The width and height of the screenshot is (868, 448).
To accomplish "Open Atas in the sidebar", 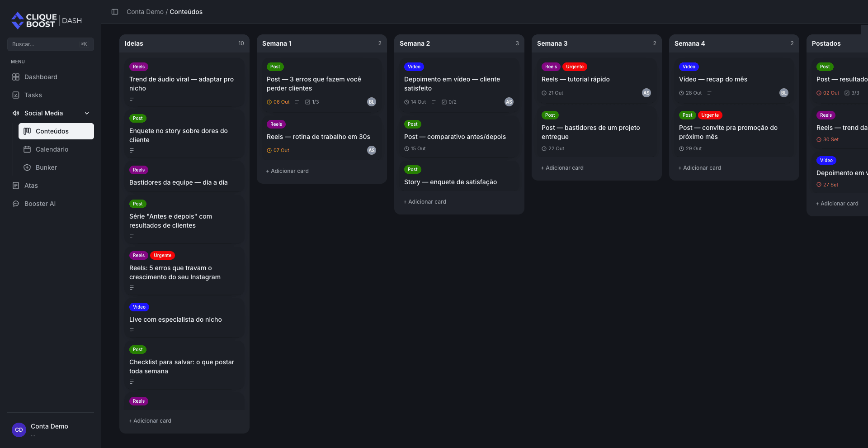I will pyautogui.click(x=51, y=186).
